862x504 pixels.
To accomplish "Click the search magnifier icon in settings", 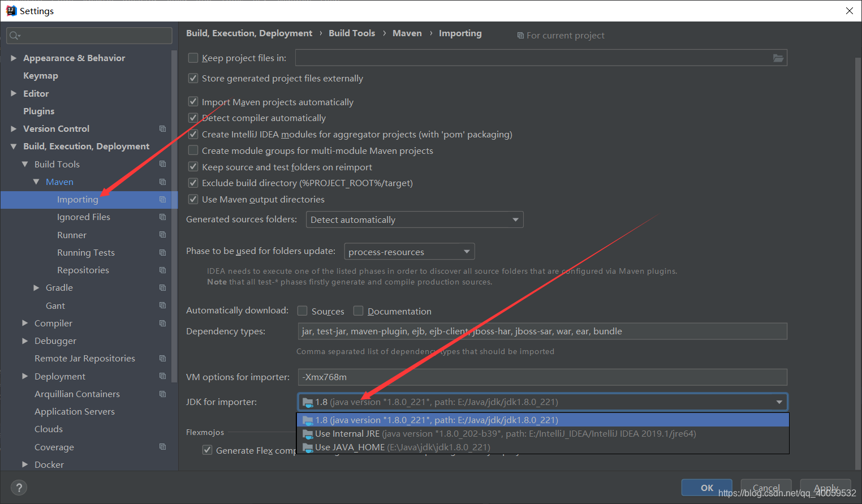I will (x=14, y=36).
